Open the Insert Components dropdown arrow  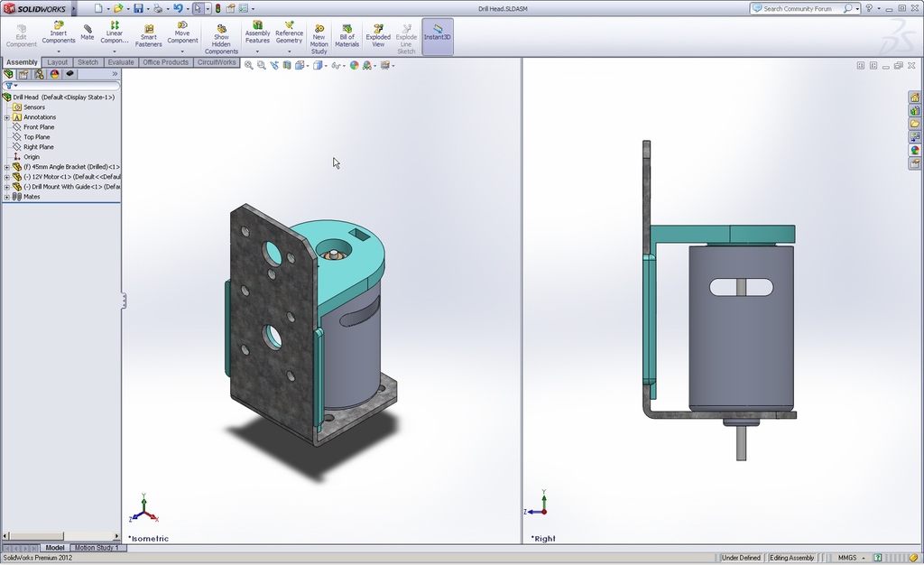point(59,51)
